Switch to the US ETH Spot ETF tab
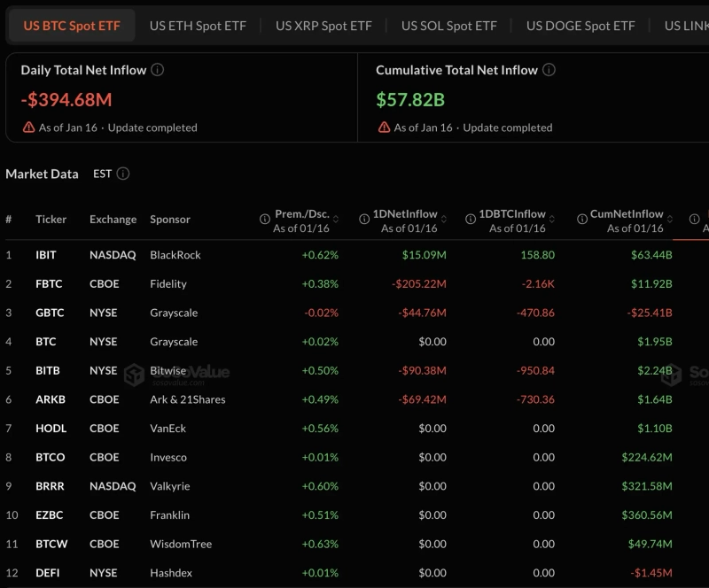Image resolution: width=709 pixels, height=588 pixels. click(198, 26)
